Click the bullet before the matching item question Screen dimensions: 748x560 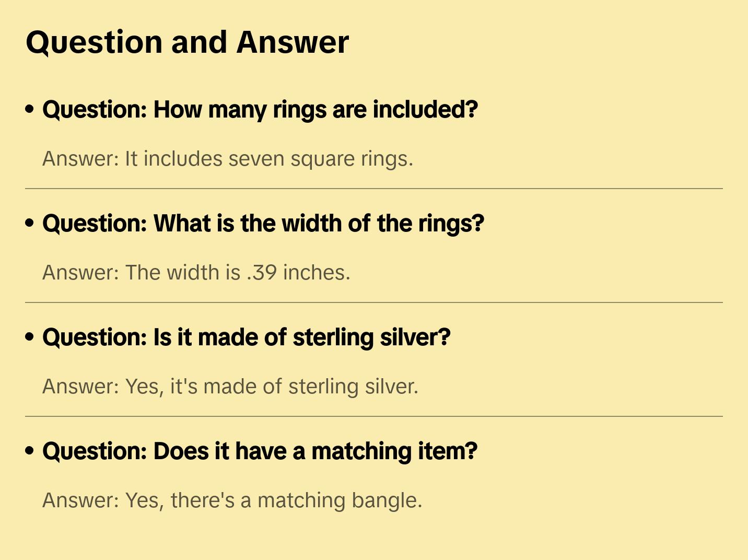(30, 451)
